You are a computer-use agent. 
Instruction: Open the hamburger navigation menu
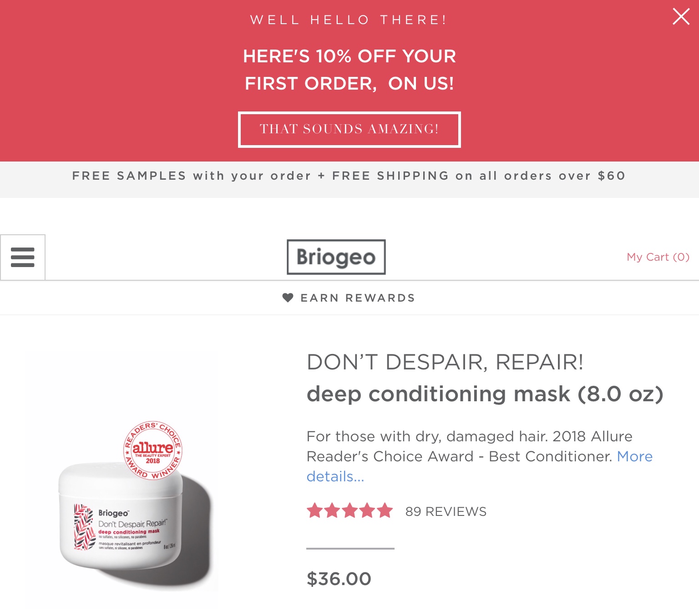click(23, 257)
